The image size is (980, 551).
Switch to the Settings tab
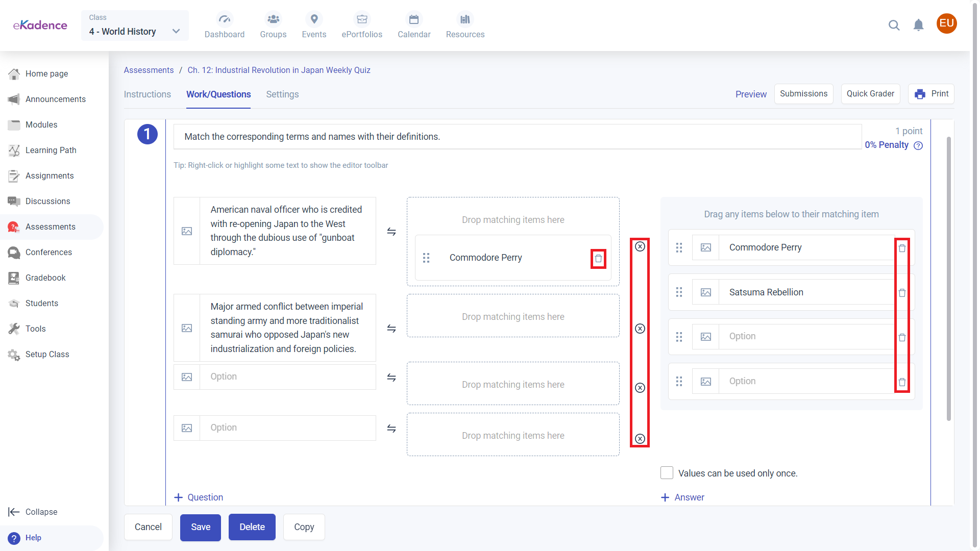[x=282, y=94]
